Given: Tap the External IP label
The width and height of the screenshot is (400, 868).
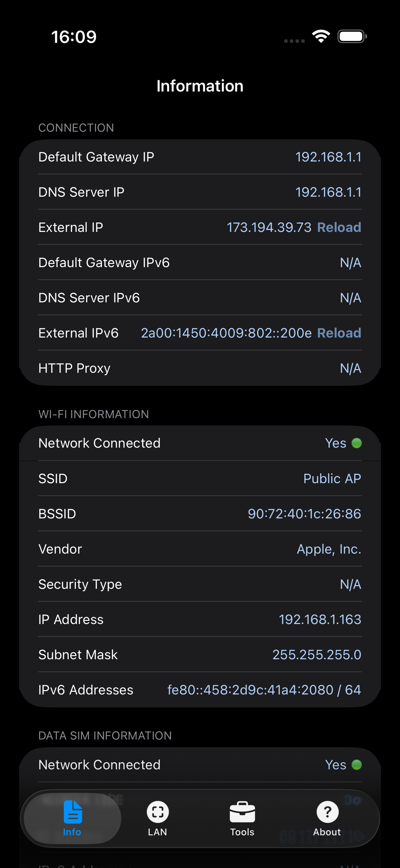Looking at the screenshot, I should (x=70, y=227).
